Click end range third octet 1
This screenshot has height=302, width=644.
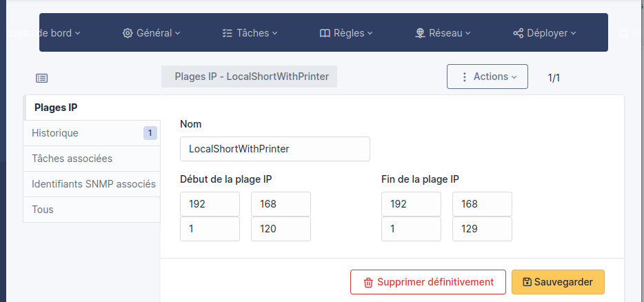click(x=411, y=229)
